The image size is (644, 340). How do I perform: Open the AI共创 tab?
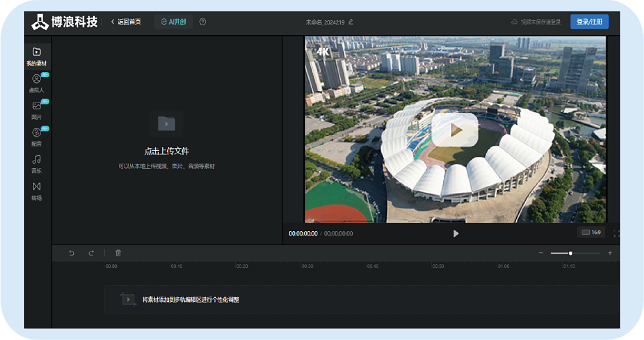pos(174,22)
